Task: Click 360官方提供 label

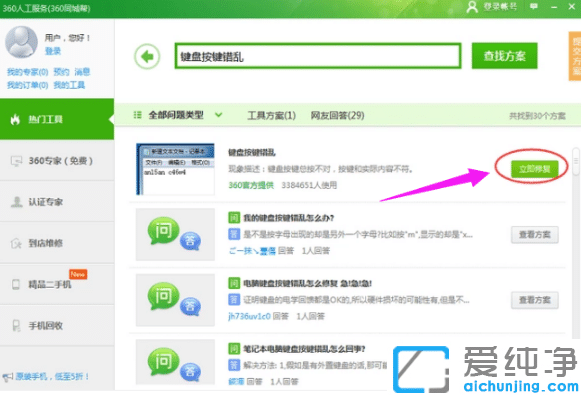Action: click(251, 185)
